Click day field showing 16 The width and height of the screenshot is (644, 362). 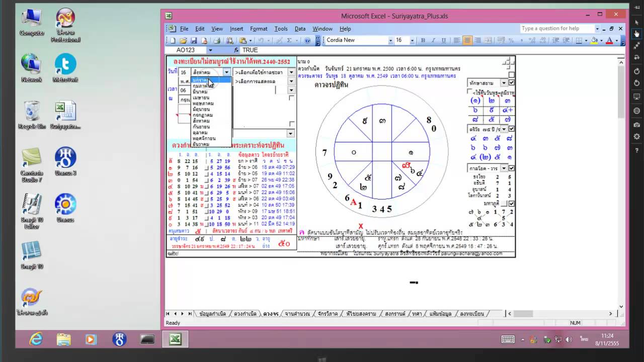pyautogui.click(x=184, y=72)
